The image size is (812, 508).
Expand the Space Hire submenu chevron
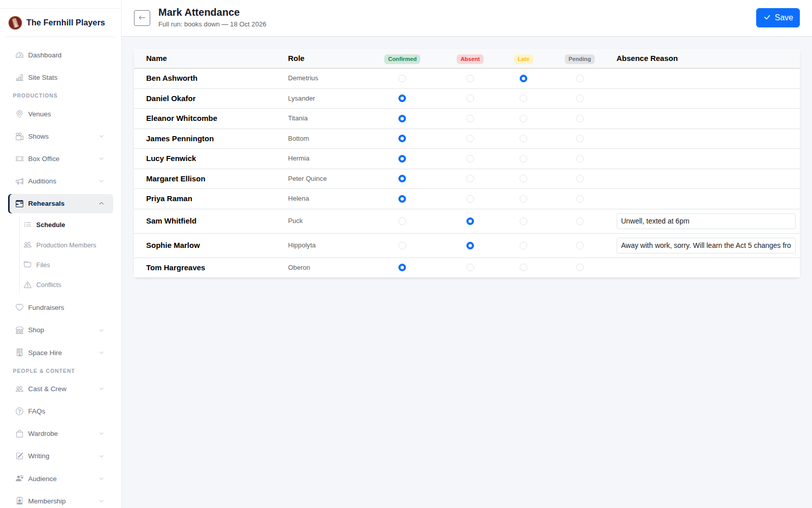(101, 353)
